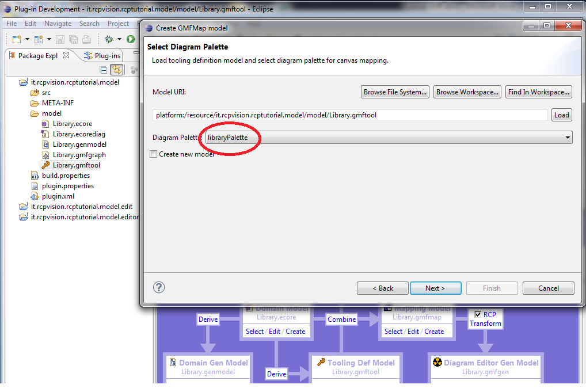Screen dimensions: 586x392
Task: Close the Package Explorer view tab
Action: click(x=66, y=55)
